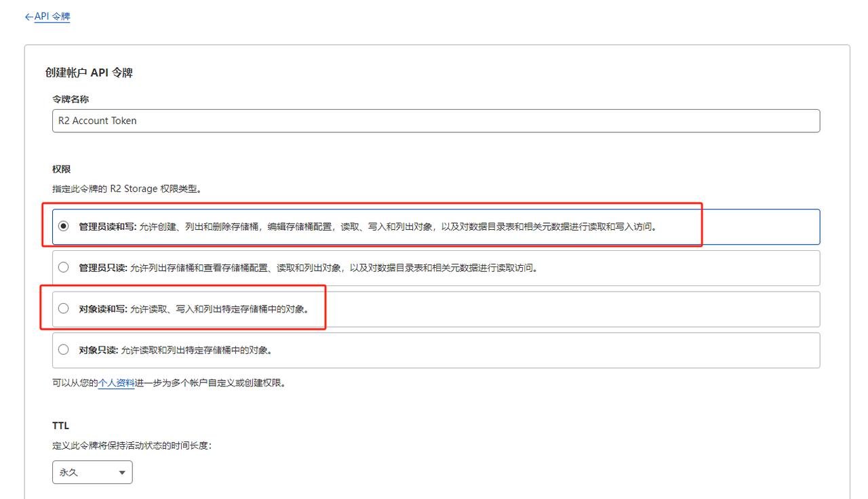Viewport: 868px width, 499px height.
Task: Click the back arrow icon beside API 令牌
Action: (x=27, y=16)
